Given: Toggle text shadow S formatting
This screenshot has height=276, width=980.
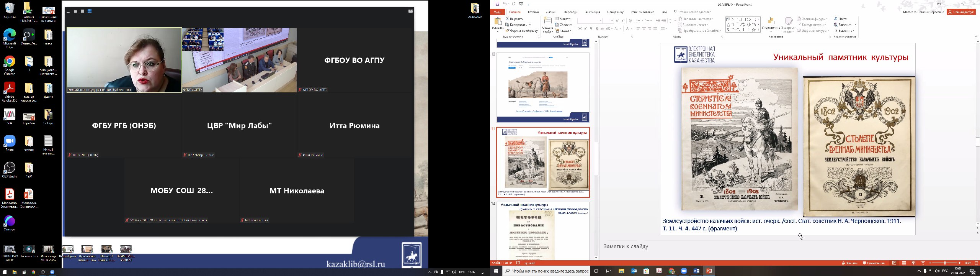Looking at the screenshot, I should [597, 29].
